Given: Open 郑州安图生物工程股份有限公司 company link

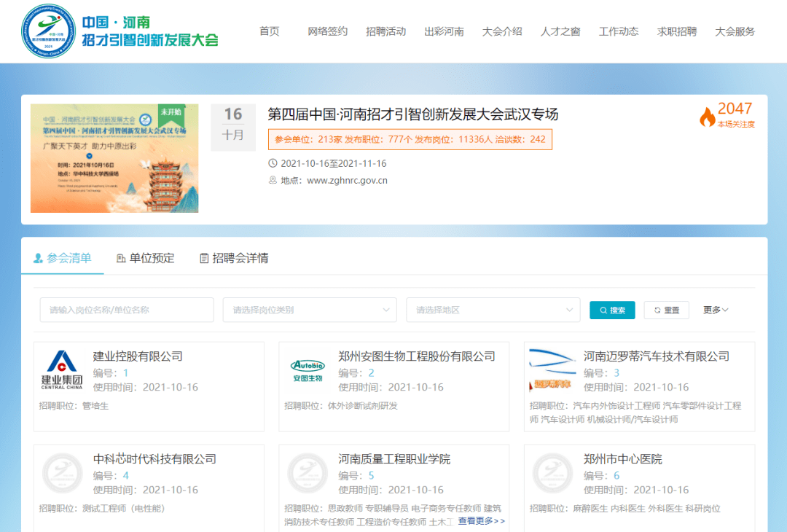Looking at the screenshot, I should coord(417,356).
